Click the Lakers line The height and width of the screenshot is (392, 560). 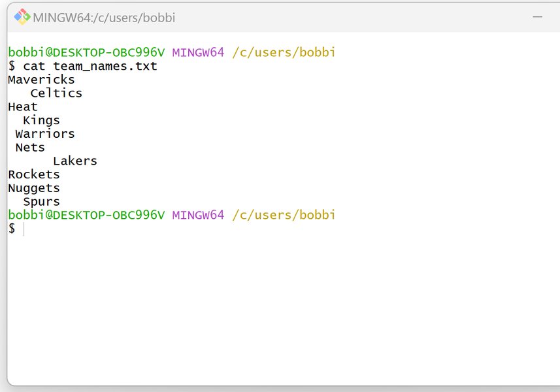click(75, 161)
